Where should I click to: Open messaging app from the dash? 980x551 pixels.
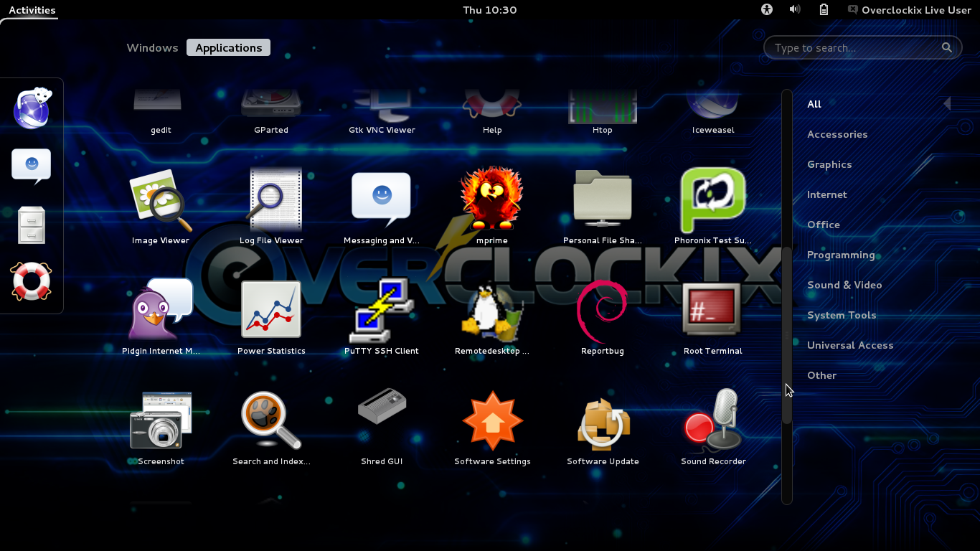click(32, 166)
